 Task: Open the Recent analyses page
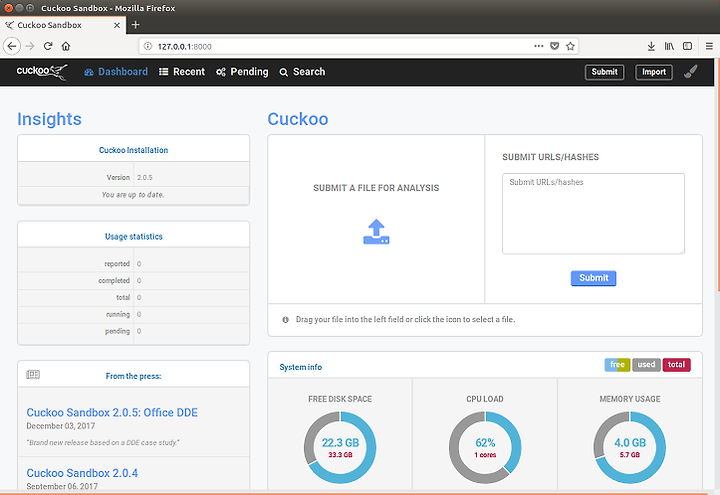pos(182,72)
